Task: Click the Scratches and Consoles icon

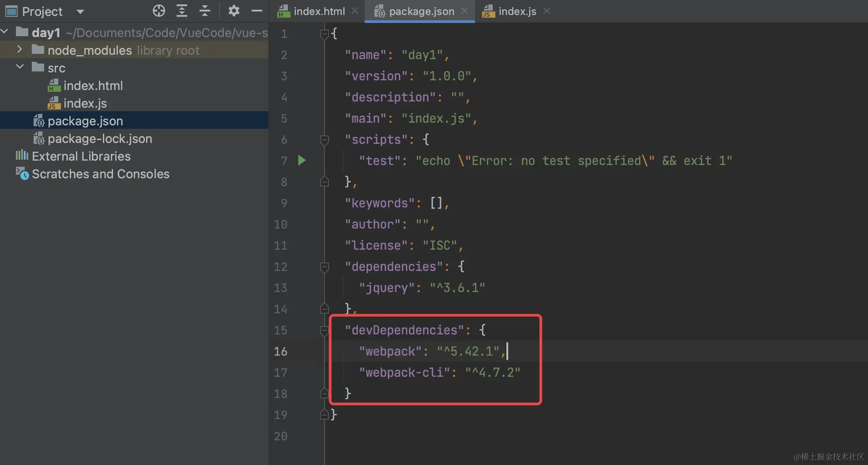Action: (23, 173)
